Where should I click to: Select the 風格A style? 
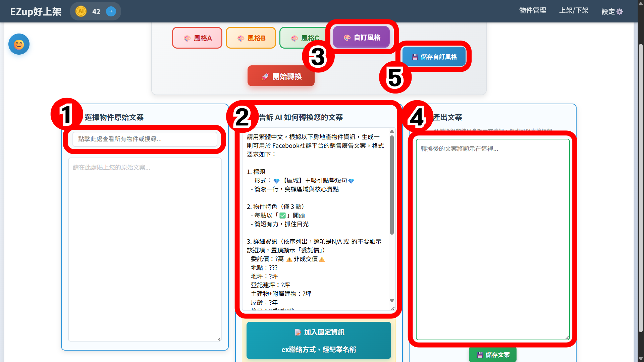click(x=197, y=38)
